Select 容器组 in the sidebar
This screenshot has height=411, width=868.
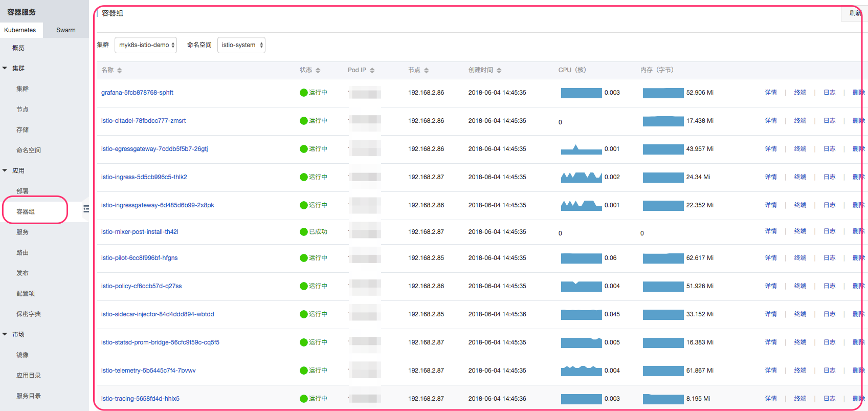(x=26, y=211)
